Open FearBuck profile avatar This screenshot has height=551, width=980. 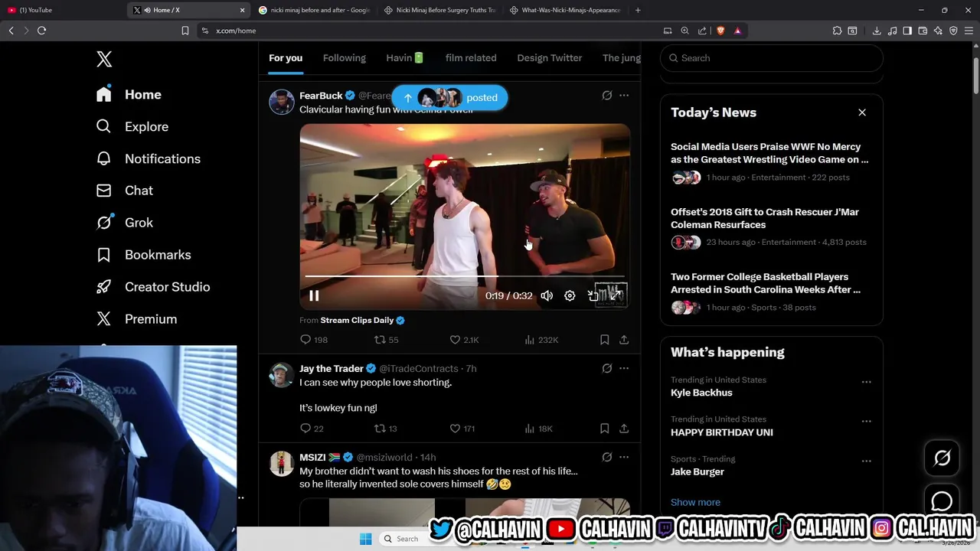pyautogui.click(x=282, y=102)
